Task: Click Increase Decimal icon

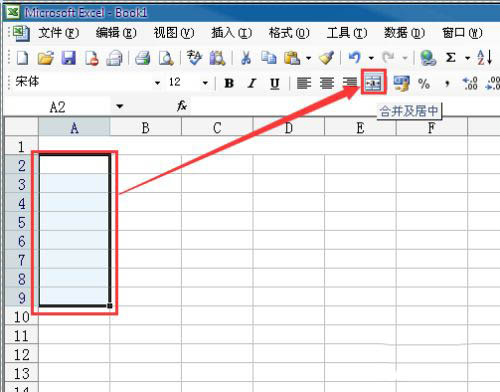Action: (470, 83)
